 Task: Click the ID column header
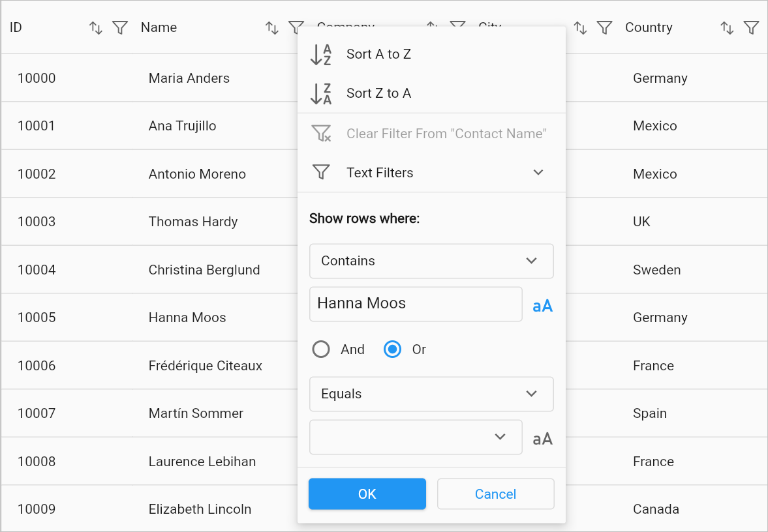[x=16, y=27]
